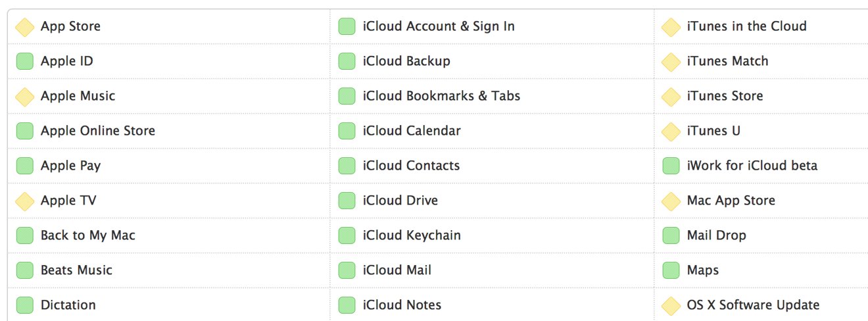Click the Mail Drop service label

717,235
